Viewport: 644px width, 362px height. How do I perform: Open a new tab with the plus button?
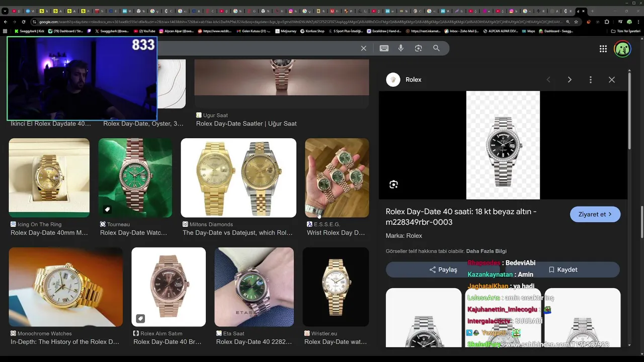(592, 11)
